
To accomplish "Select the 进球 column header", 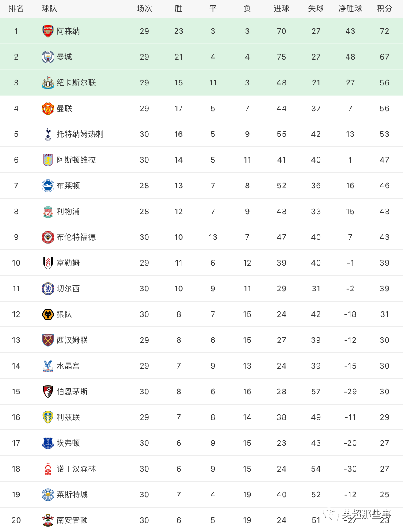I will pyautogui.click(x=281, y=9).
